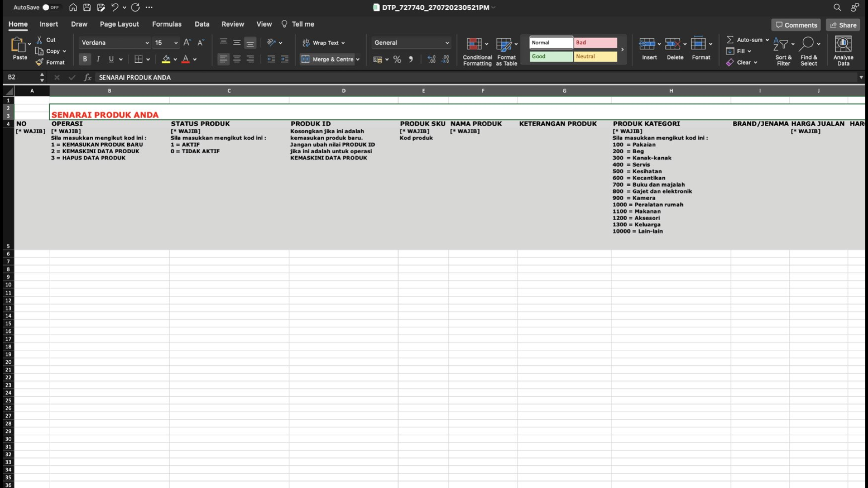Toggle top vertical alignment
The width and height of the screenshot is (868, 488).
[223, 42]
